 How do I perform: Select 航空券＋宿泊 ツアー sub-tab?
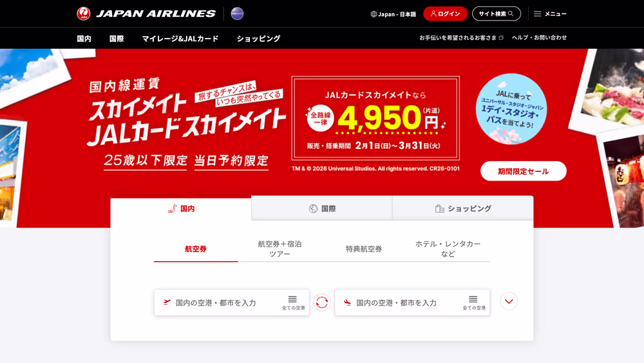pos(279,249)
